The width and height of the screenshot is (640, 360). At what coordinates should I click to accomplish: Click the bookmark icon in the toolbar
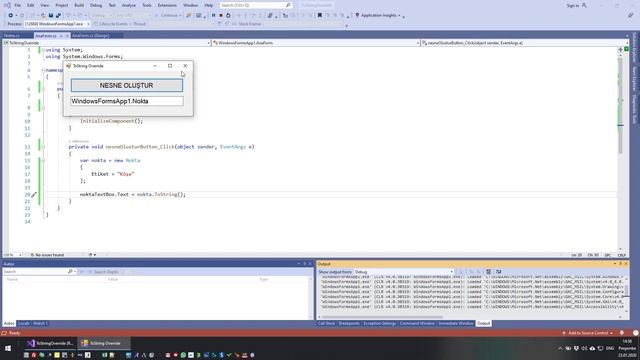coord(320,15)
